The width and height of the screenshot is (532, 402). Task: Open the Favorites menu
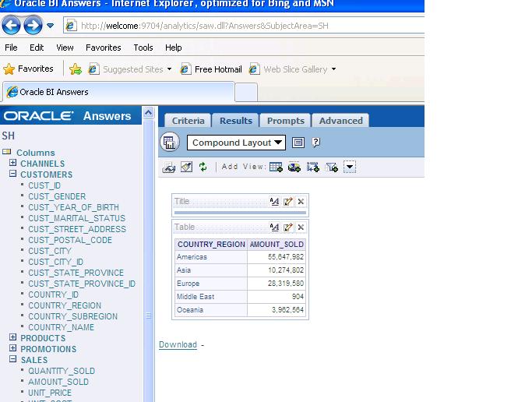coord(103,48)
